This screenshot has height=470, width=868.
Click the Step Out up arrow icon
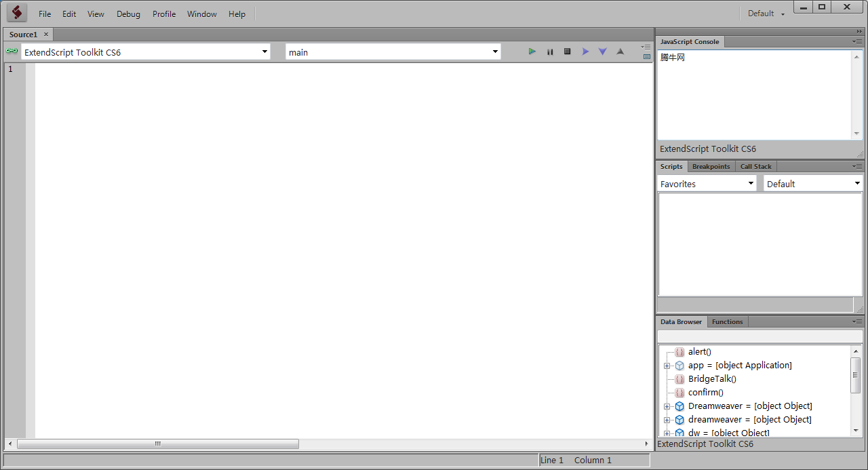coord(620,52)
